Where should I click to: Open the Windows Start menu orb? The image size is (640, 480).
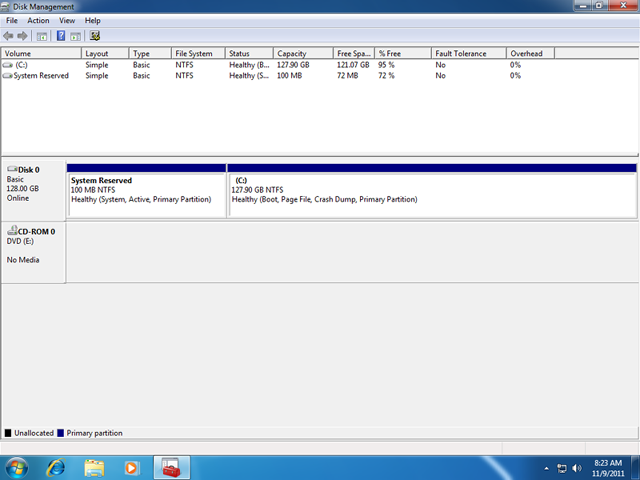(17, 468)
